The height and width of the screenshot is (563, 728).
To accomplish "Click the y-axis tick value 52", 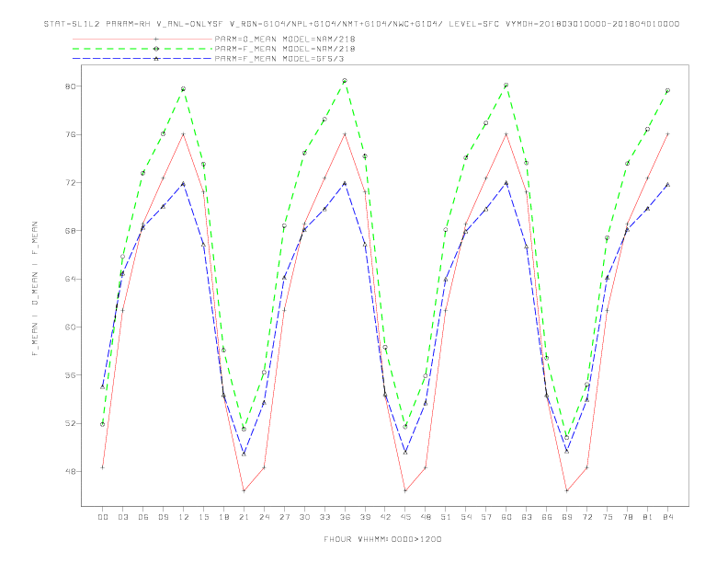I will point(70,424).
